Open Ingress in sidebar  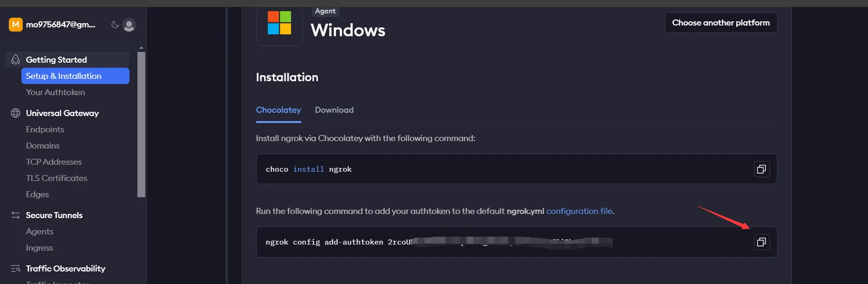point(39,247)
